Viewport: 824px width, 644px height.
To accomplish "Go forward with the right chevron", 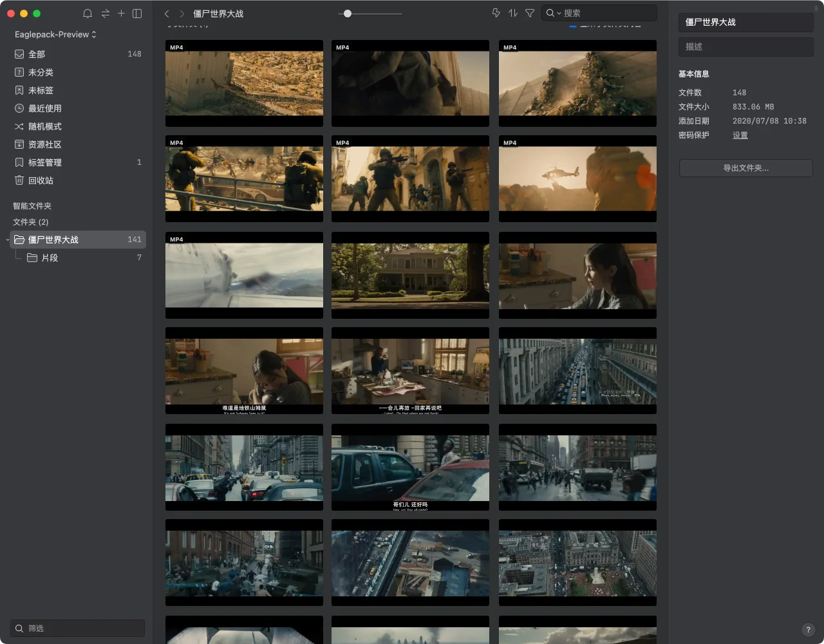I will [182, 14].
